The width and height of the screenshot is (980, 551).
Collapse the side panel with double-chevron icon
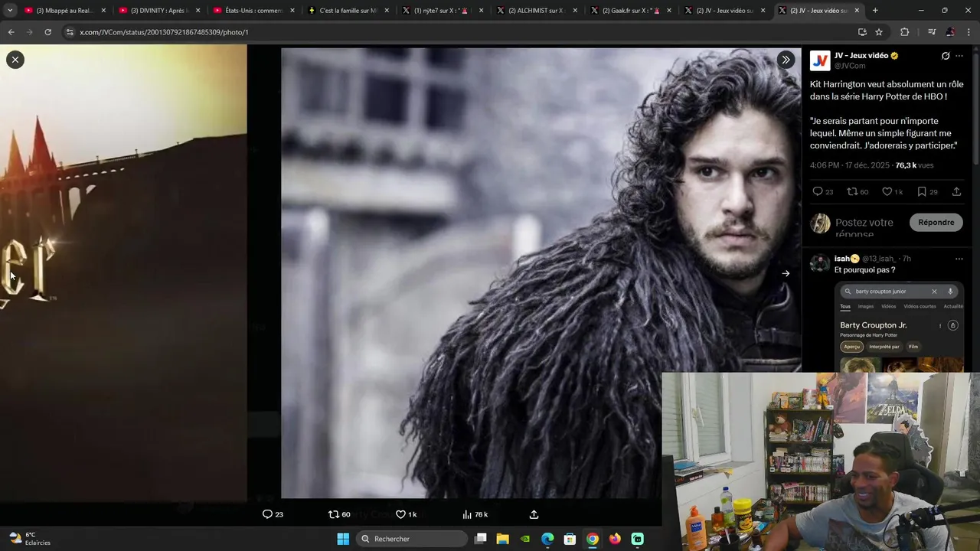(786, 60)
